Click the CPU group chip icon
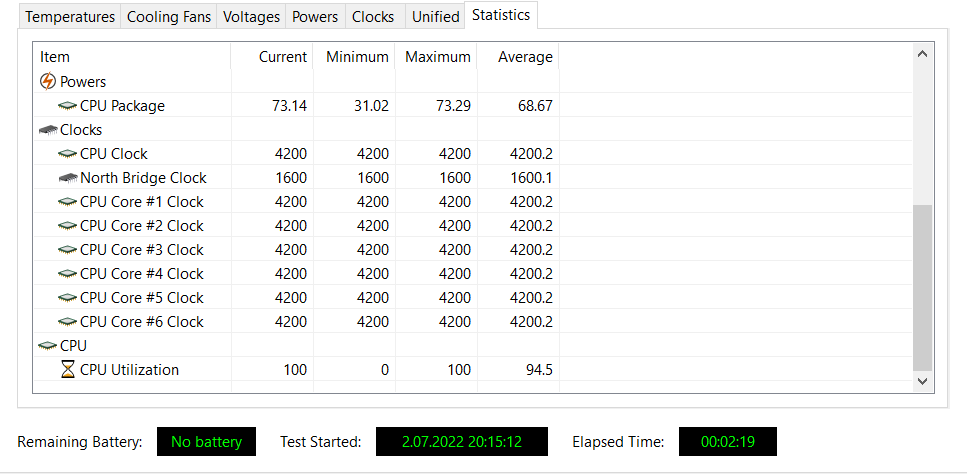The height and width of the screenshot is (474, 967). (47, 346)
